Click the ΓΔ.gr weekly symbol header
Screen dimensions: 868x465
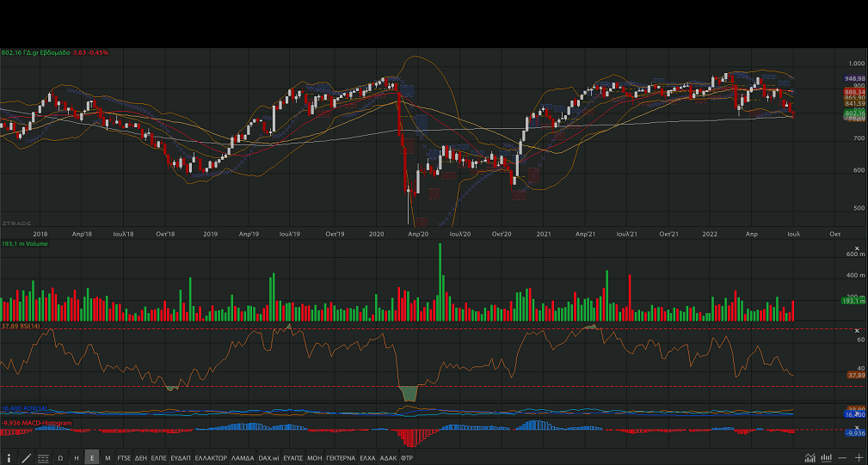[x=55, y=52]
